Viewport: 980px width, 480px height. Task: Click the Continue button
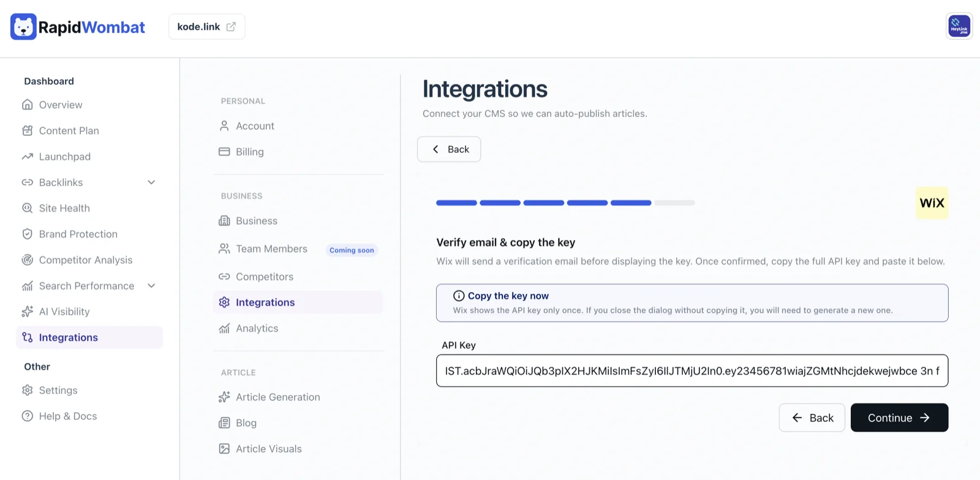pyautogui.click(x=899, y=418)
